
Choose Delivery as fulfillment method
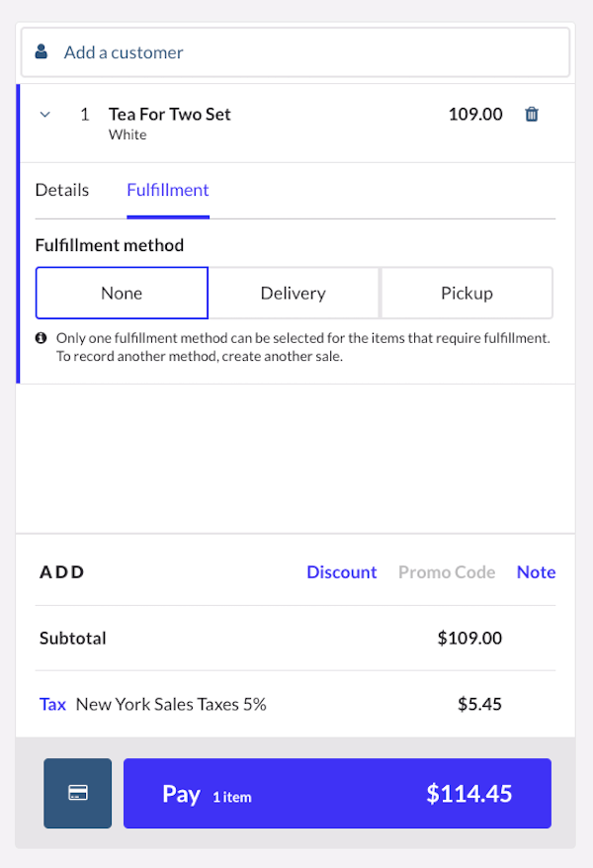[x=294, y=293]
